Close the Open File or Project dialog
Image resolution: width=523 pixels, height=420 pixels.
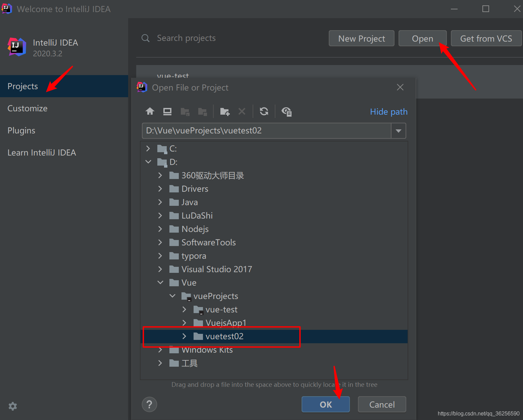(400, 87)
